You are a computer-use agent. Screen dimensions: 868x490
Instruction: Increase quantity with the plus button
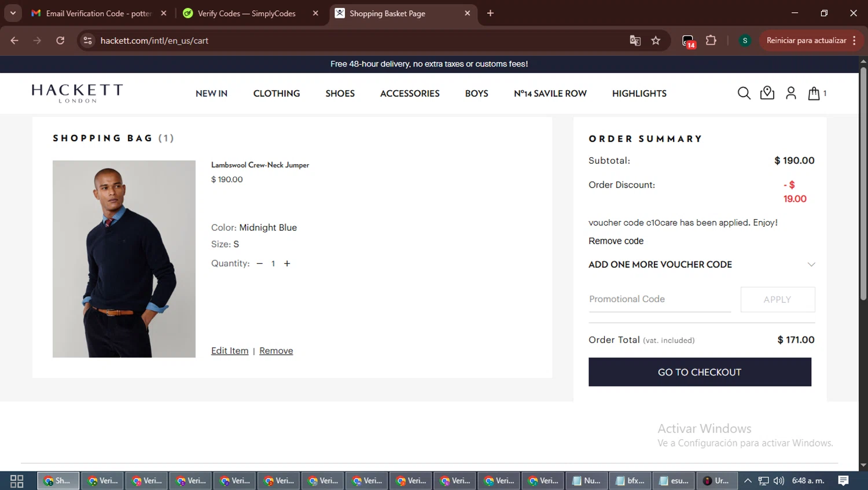click(x=287, y=263)
